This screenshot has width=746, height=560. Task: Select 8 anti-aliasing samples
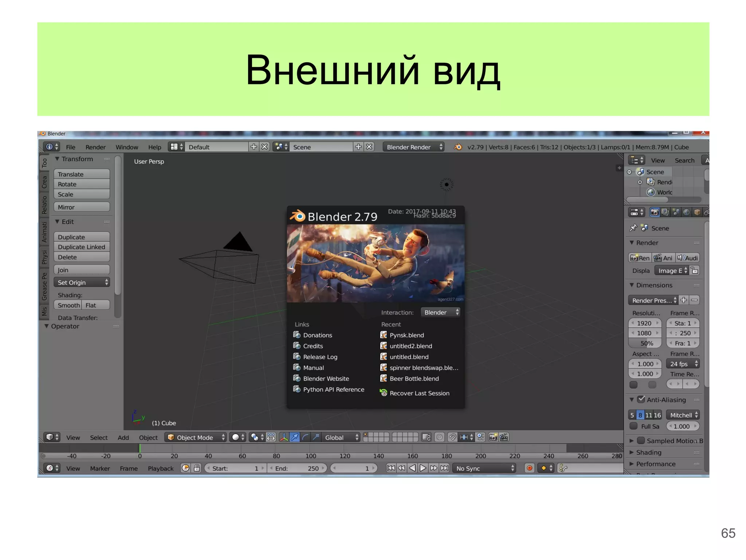pos(640,415)
